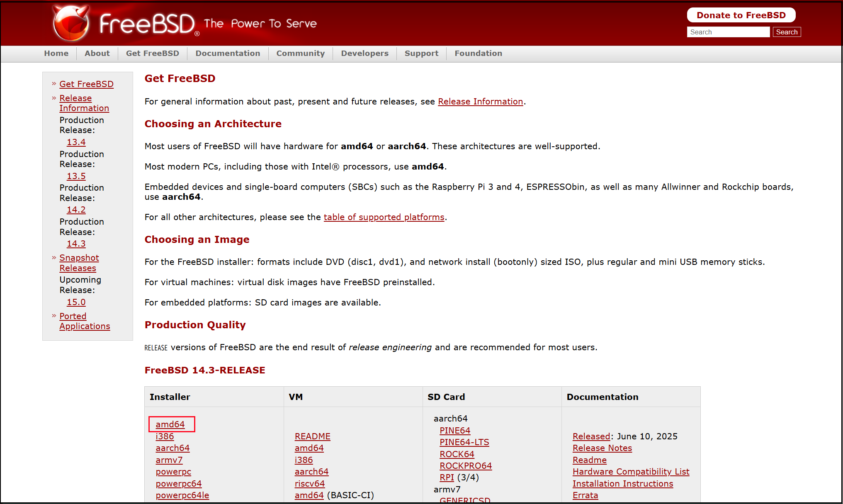Open the VM README link

pyautogui.click(x=313, y=436)
